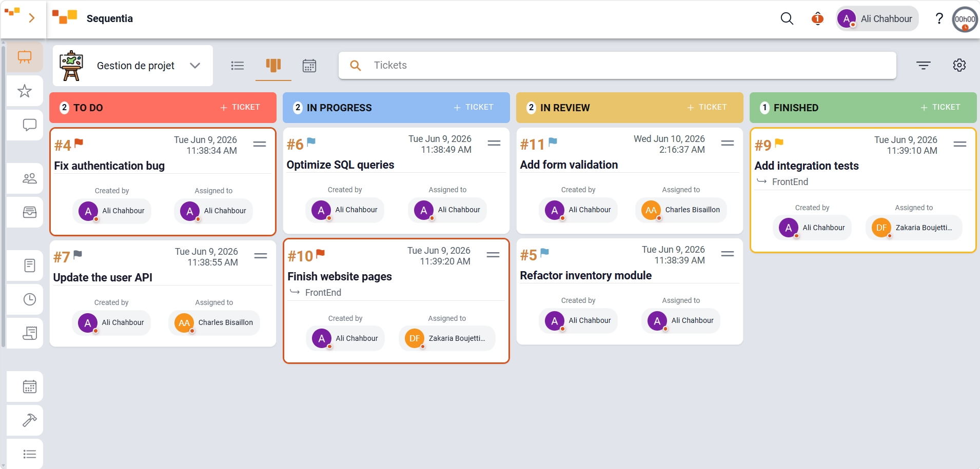Open favorites star icon in sidebar

25,91
